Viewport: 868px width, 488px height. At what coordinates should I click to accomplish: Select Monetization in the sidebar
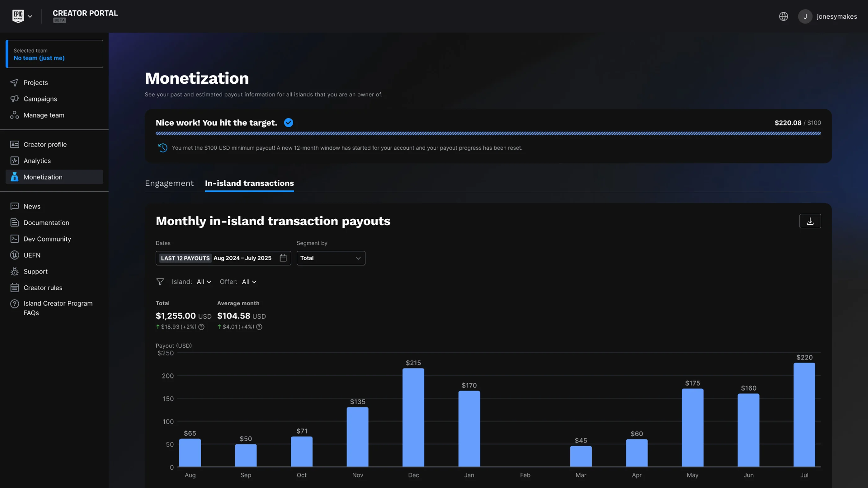pyautogui.click(x=54, y=177)
